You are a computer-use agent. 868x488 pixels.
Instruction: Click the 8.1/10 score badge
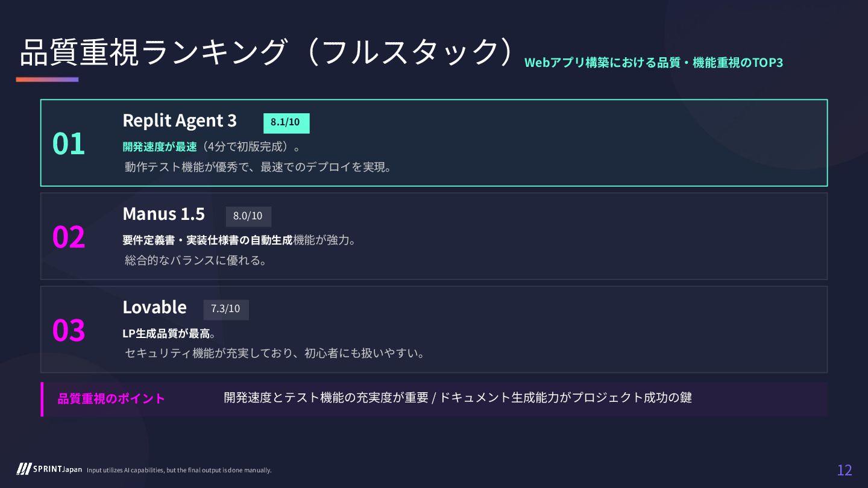click(286, 122)
